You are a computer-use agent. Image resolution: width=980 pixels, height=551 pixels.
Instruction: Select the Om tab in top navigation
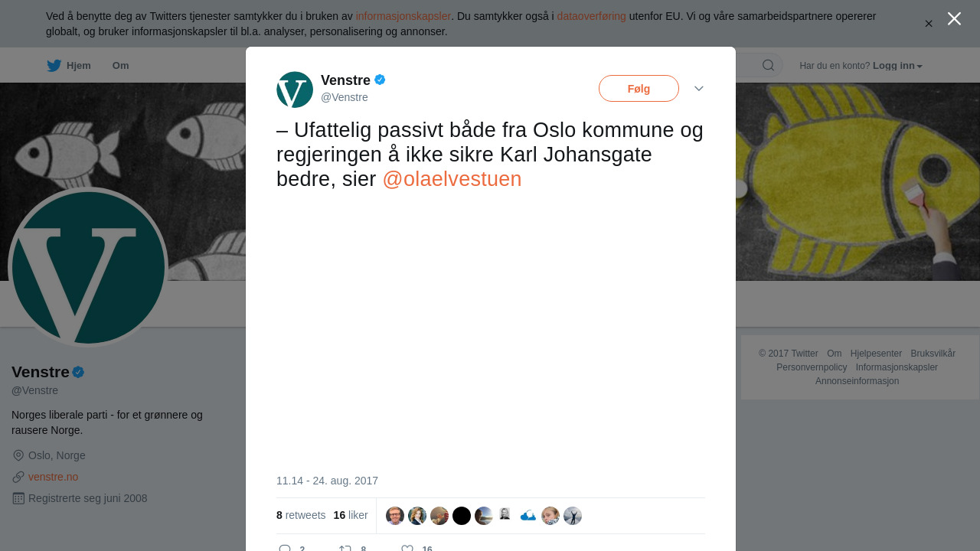(x=120, y=66)
